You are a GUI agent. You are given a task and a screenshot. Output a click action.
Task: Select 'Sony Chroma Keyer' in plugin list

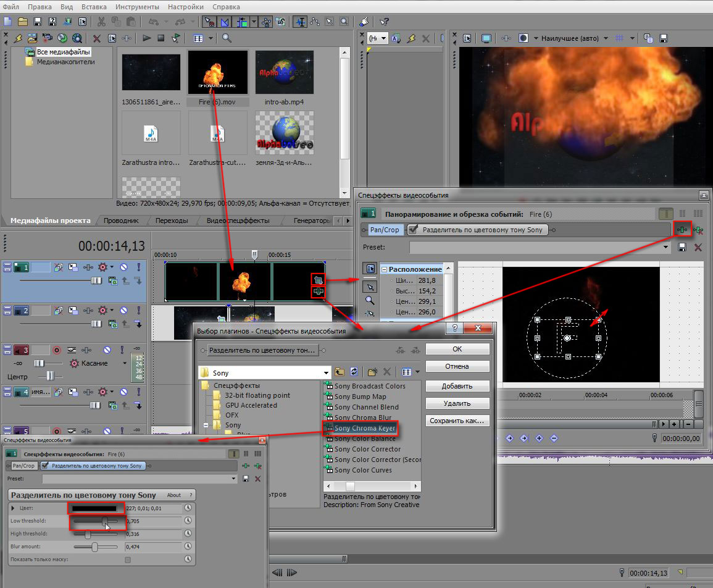pos(365,428)
